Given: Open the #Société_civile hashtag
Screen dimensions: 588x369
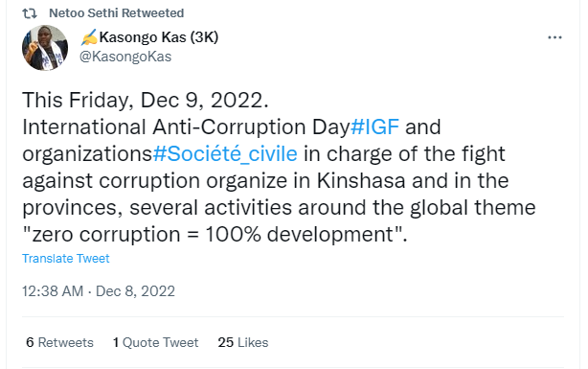Looking at the screenshot, I should pyautogui.click(x=225, y=154).
